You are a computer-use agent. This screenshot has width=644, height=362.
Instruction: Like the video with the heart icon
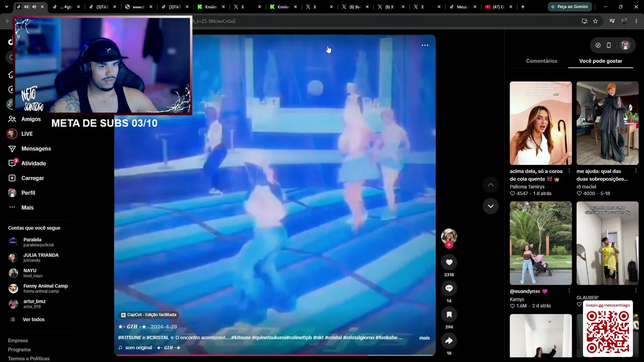pyautogui.click(x=449, y=262)
